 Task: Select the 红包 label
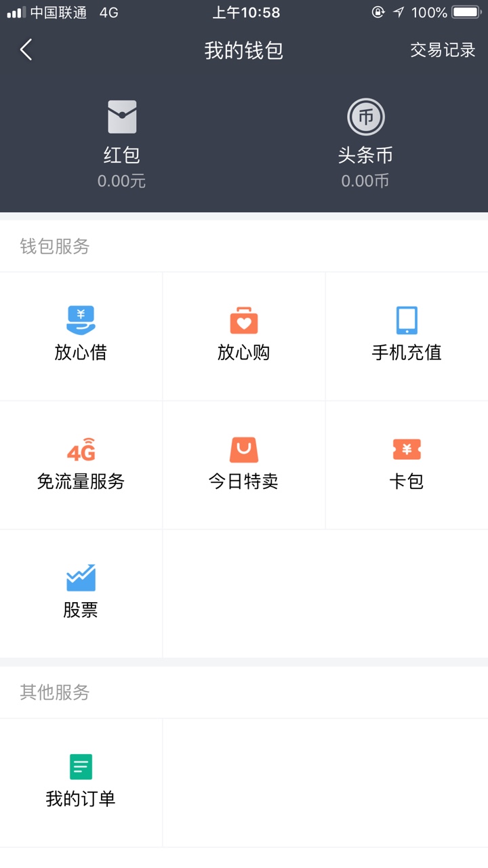122,155
